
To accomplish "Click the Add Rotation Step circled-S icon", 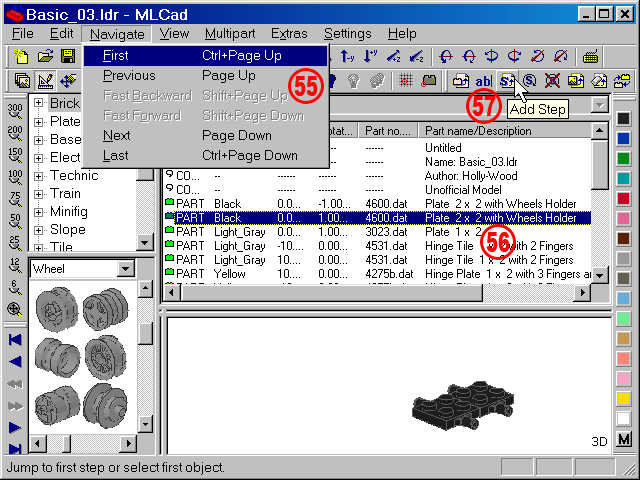I will tap(529, 81).
